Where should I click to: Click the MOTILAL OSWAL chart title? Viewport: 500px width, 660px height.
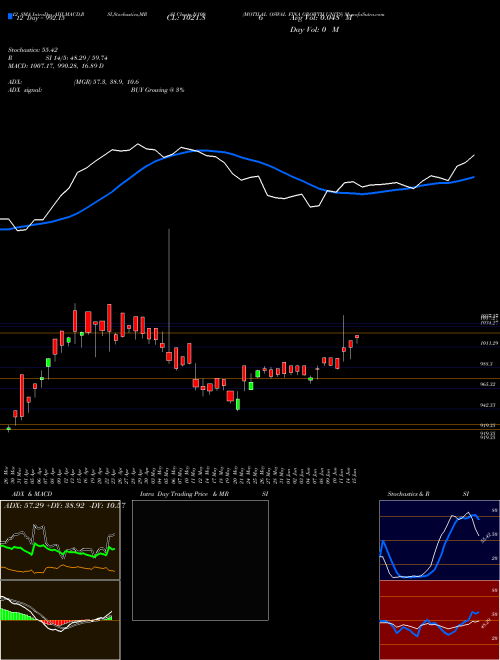pyautogui.click(x=313, y=14)
